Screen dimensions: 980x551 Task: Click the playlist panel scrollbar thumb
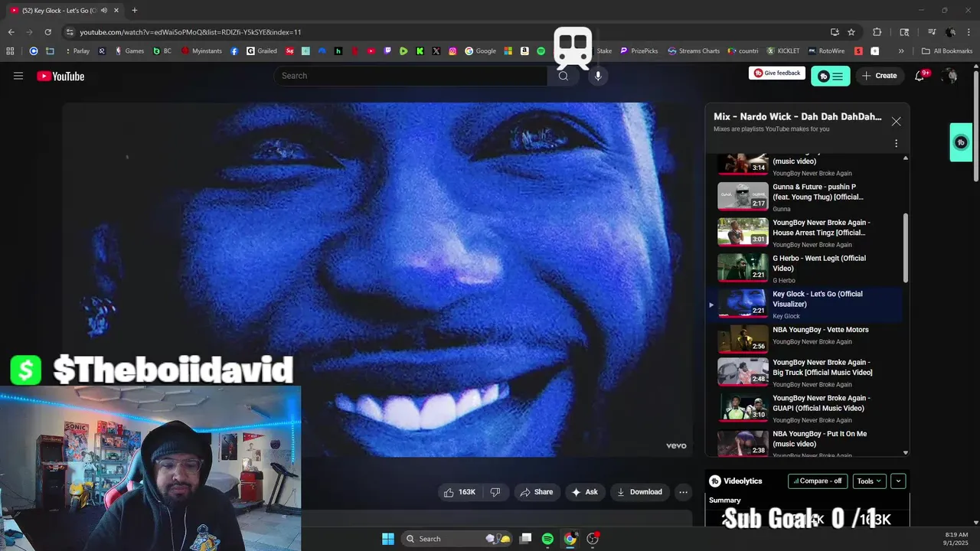coord(906,247)
